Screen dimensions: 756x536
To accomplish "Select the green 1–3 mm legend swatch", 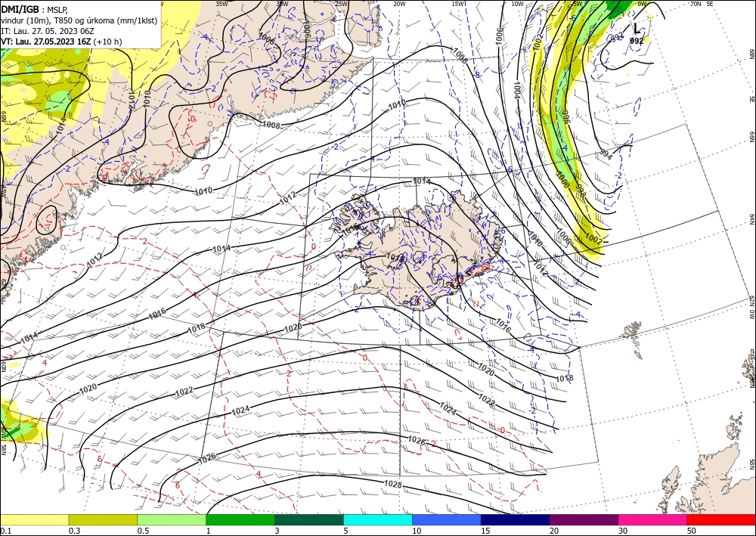I will point(240,519).
